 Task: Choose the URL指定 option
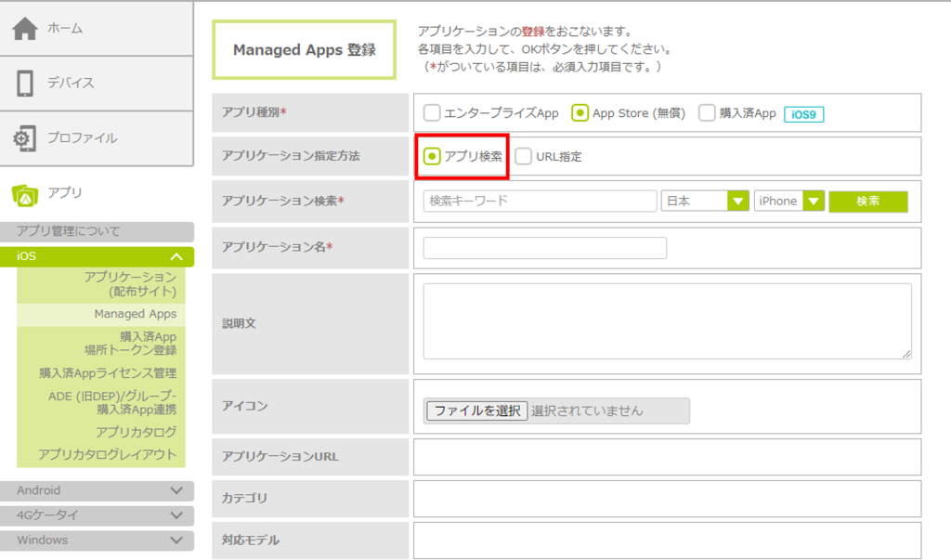click(524, 156)
